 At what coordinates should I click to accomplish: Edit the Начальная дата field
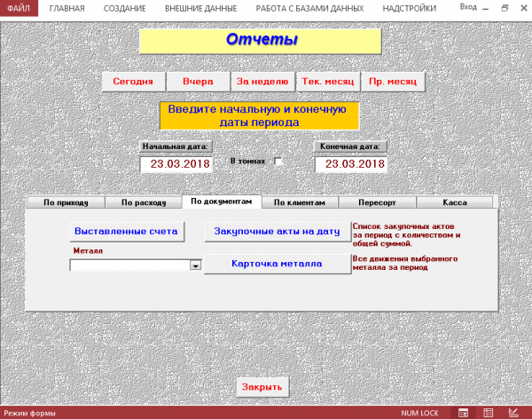pyautogui.click(x=176, y=164)
